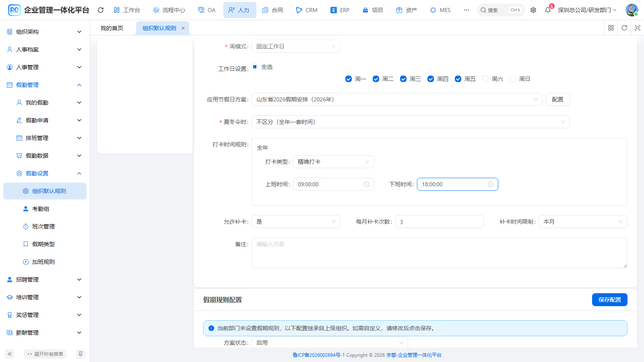The height and width of the screenshot is (362, 644).
Task: Open the 宇擎-企业管理一体化平台 footer link
Action: tap(414, 355)
